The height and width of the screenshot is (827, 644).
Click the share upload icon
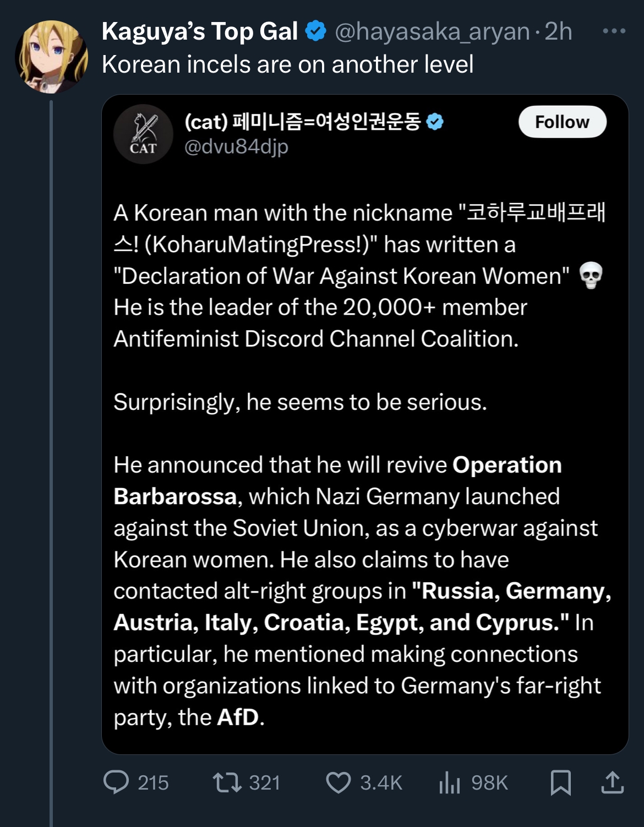pos(612,782)
